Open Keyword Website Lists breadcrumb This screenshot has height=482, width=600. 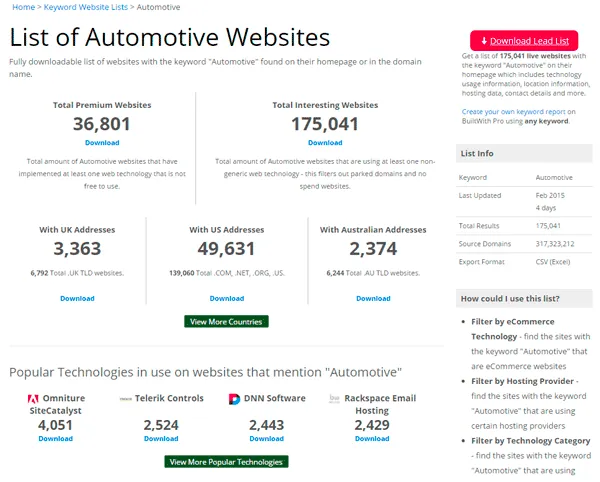pos(85,7)
